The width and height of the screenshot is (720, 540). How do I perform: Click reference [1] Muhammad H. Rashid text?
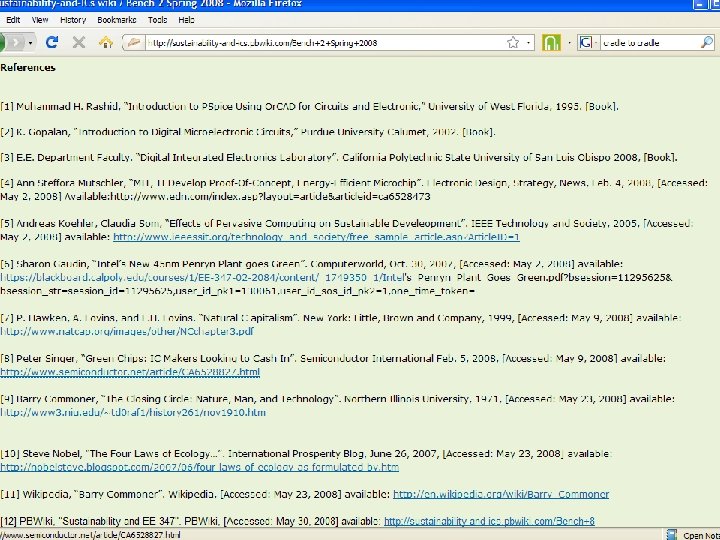tap(310, 107)
